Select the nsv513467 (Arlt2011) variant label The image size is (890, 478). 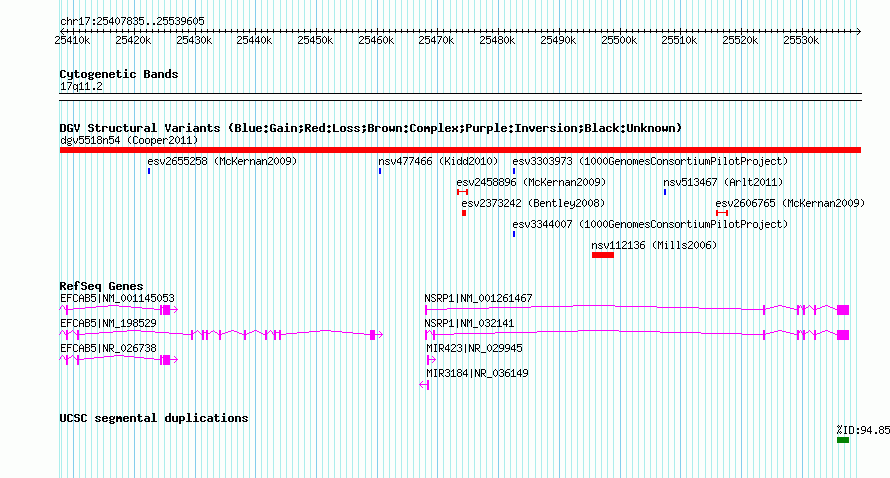click(723, 182)
